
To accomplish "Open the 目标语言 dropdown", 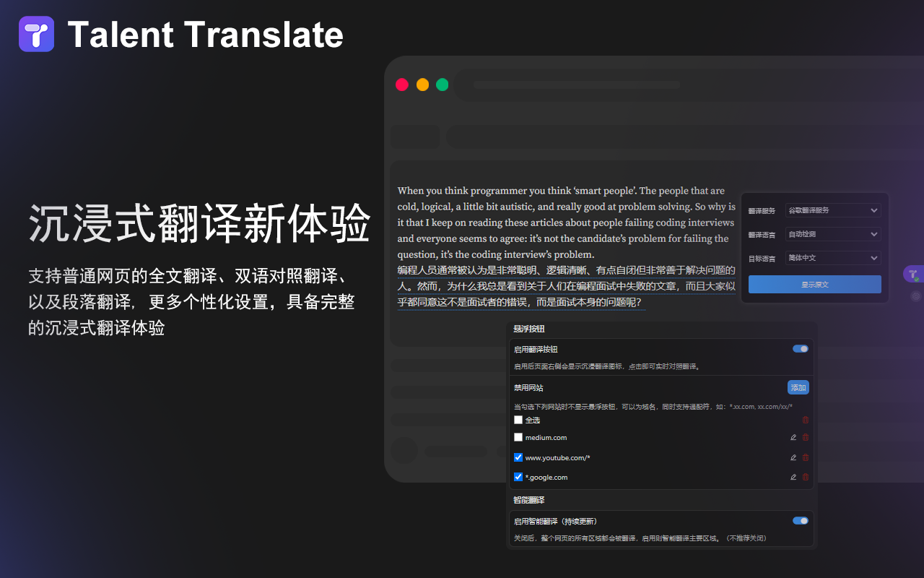I will 833,258.
